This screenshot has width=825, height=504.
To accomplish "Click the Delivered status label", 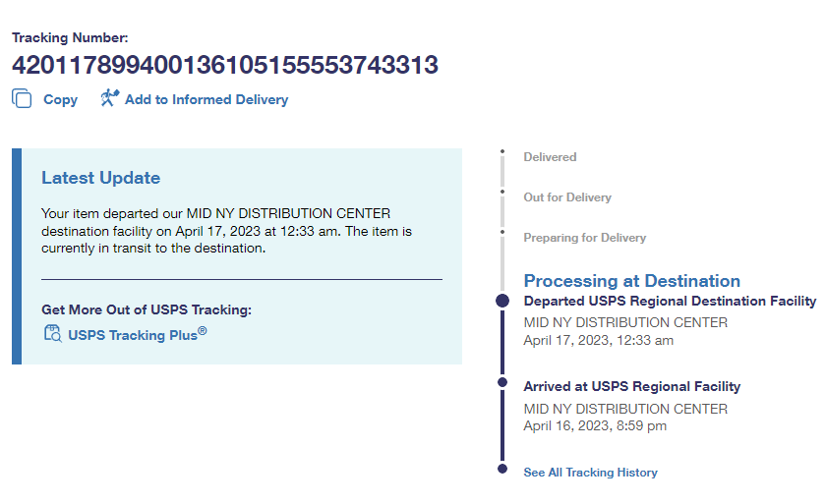I will pyautogui.click(x=550, y=157).
